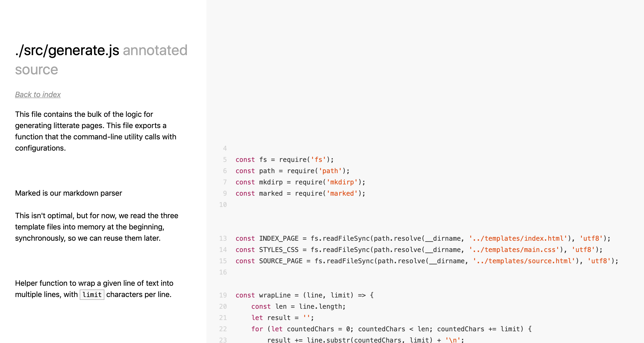Click the './src/generate.js annotated source' heading
Image resolution: width=644 pixels, height=343 pixels.
pos(101,60)
